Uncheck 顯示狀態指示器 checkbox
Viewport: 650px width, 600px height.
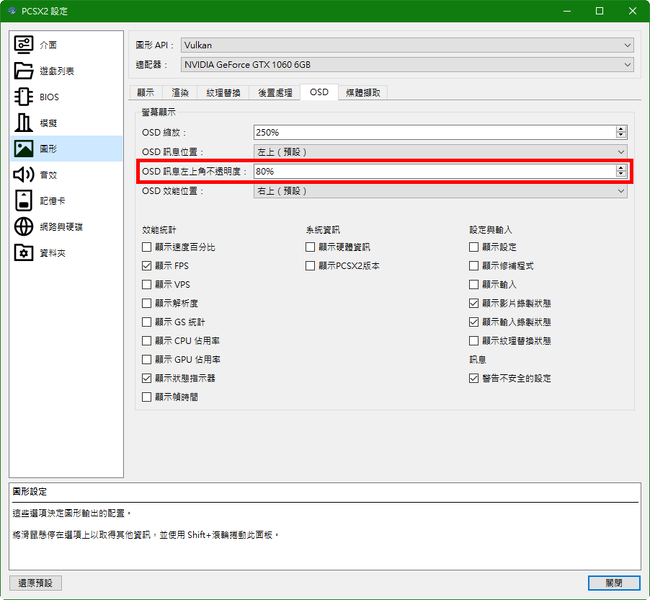(x=146, y=378)
